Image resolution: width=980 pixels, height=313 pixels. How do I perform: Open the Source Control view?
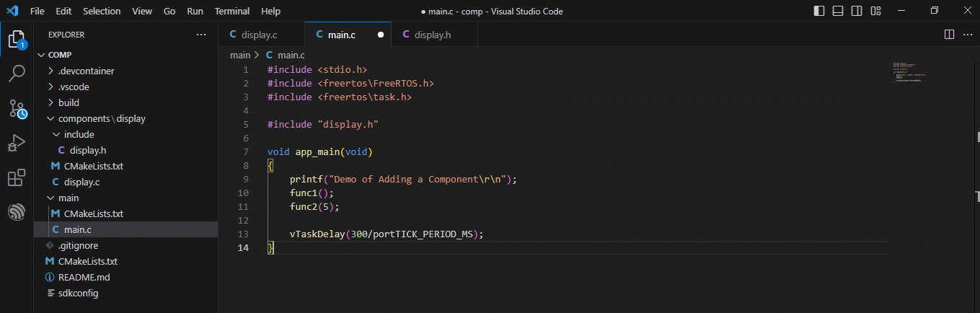point(17,109)
